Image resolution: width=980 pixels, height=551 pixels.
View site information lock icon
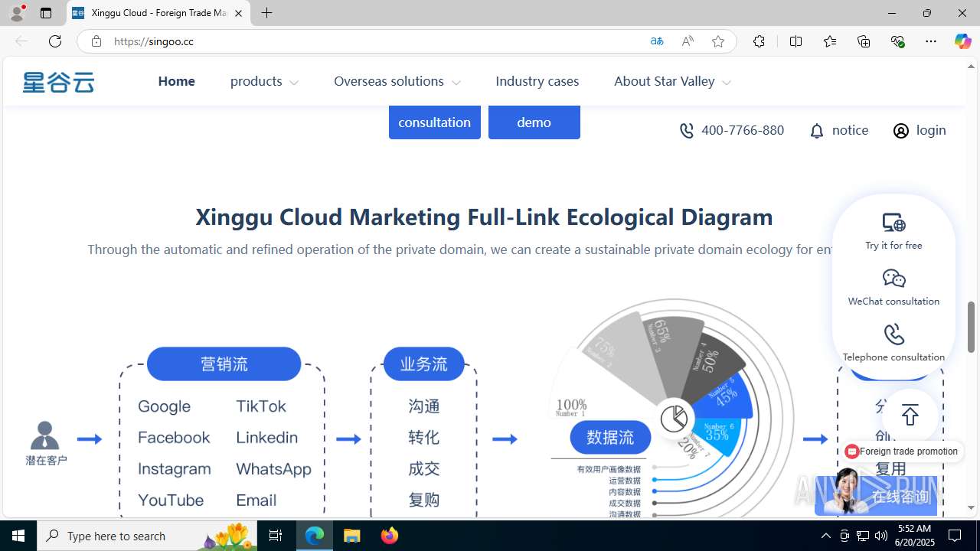coord(96,41)
